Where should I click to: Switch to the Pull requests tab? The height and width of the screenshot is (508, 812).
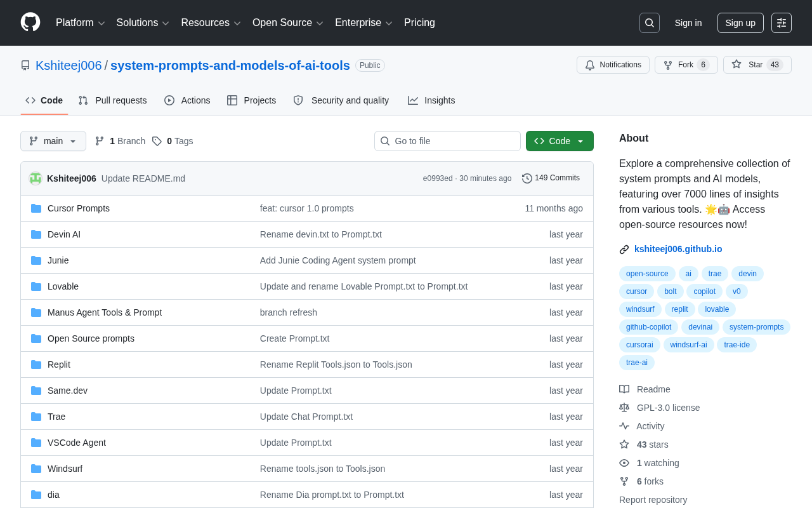[x=113, y=100]
